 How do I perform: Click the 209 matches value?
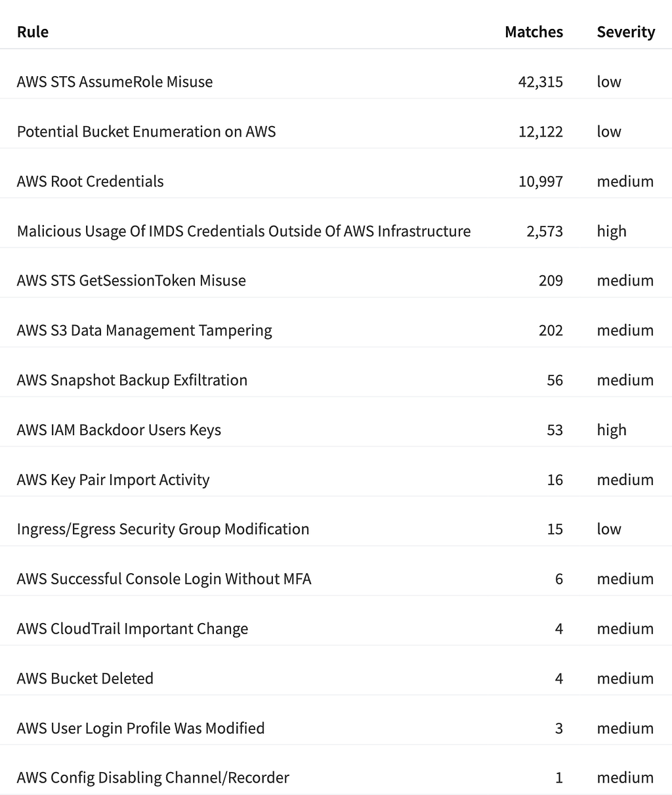551,281
